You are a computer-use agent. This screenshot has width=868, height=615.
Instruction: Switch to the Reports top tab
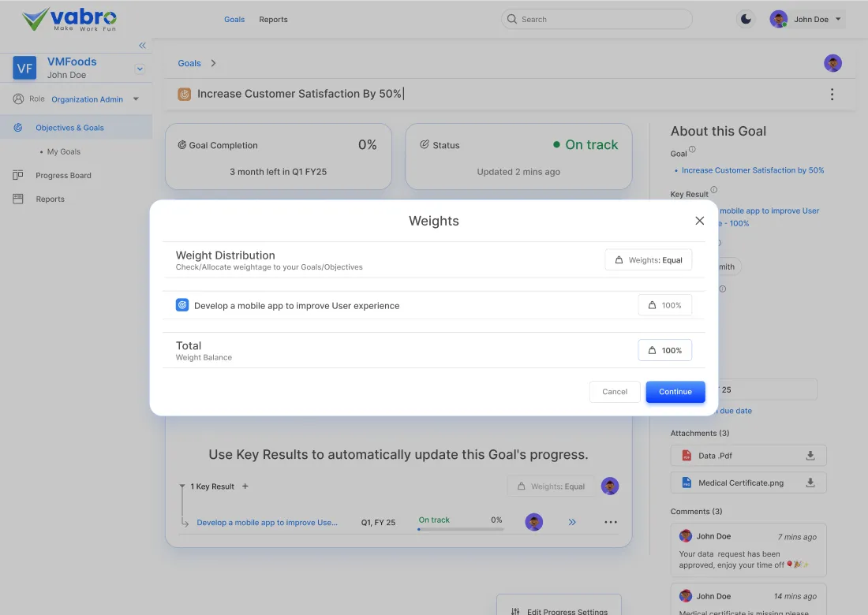[273, 20]
